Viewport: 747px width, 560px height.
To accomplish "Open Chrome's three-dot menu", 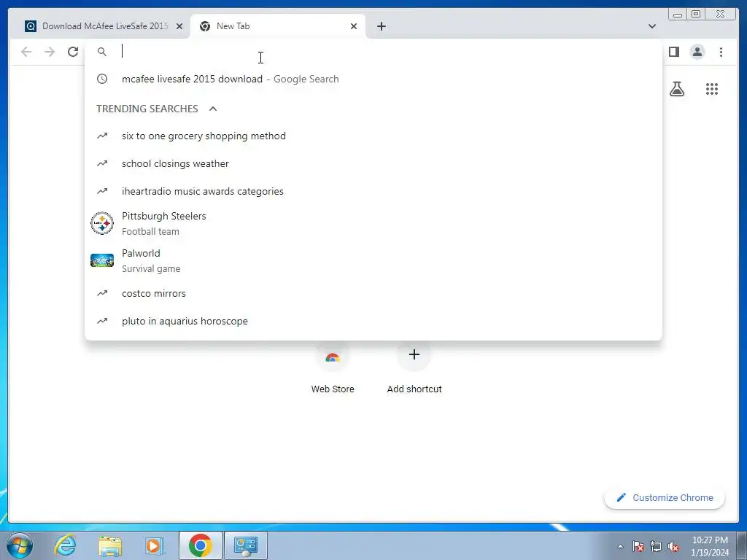I will [x=721, y=52].
